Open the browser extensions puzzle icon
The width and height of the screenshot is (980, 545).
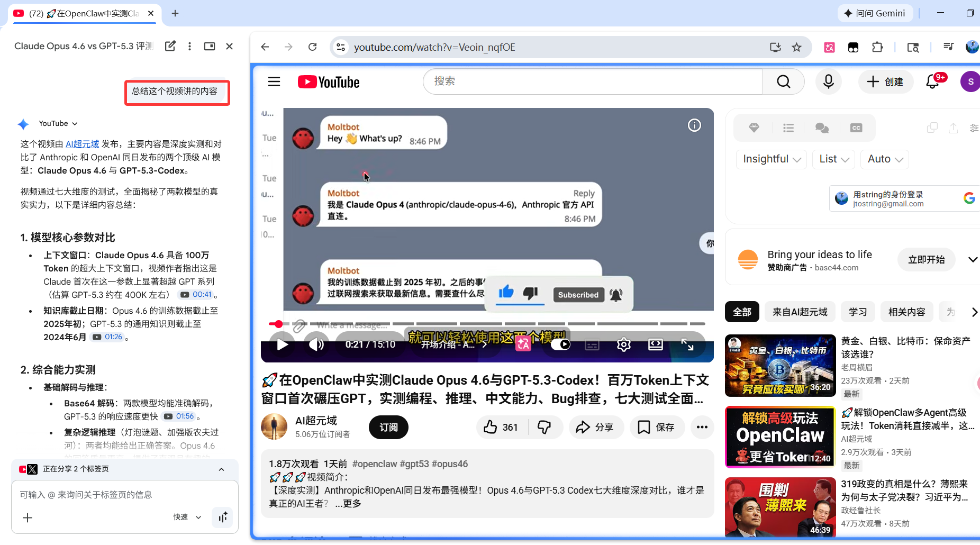point(877,47)
